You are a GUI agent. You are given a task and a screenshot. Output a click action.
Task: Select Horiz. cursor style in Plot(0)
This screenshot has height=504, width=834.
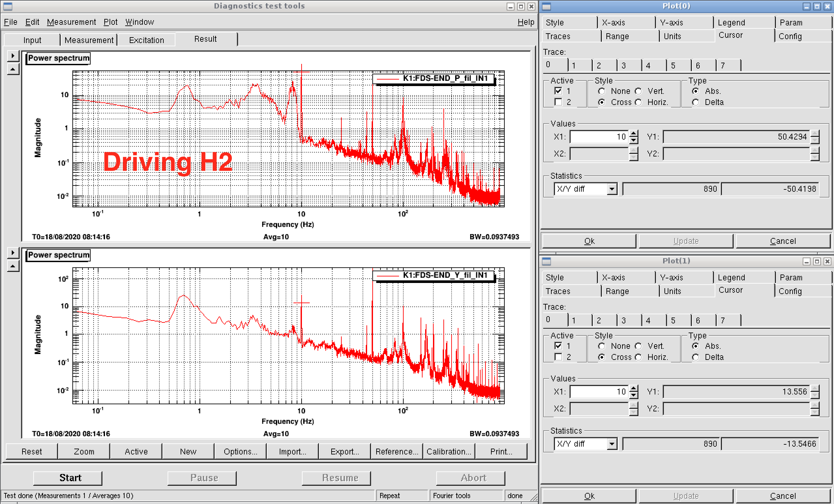tap(638, 102)
